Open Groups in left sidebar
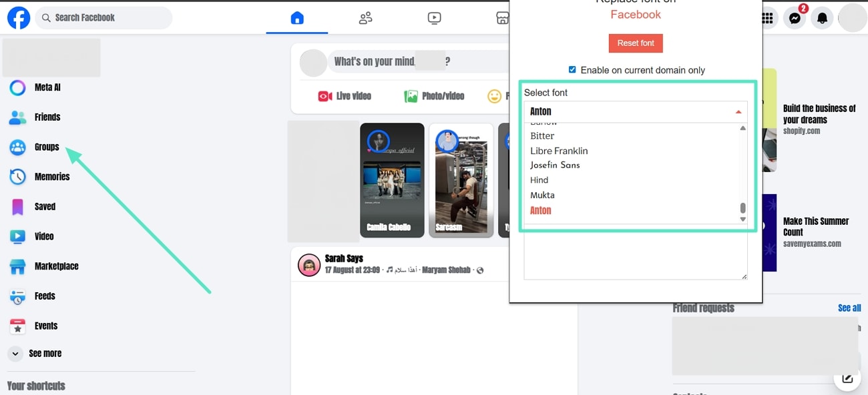 pyautogui.click(x=47, y=147)
